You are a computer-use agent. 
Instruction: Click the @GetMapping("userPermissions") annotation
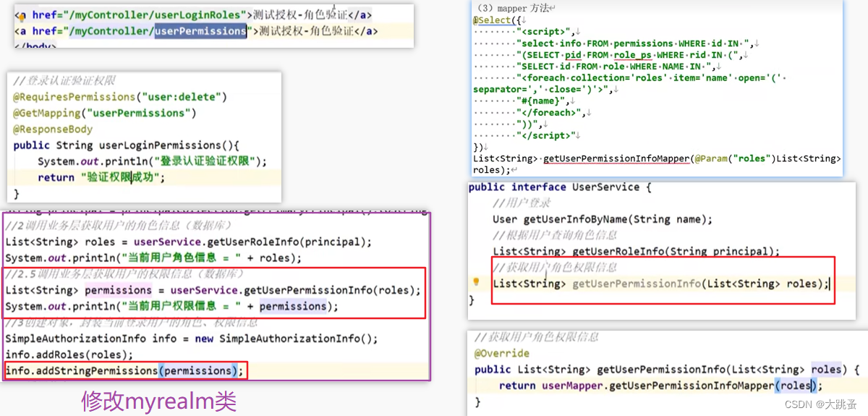tap(105, 113)
